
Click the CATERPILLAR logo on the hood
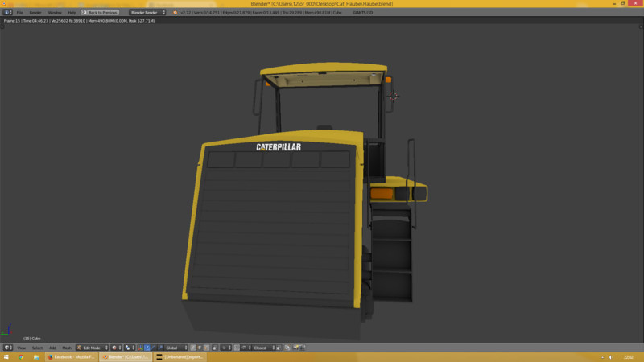[x=279, y=147]
